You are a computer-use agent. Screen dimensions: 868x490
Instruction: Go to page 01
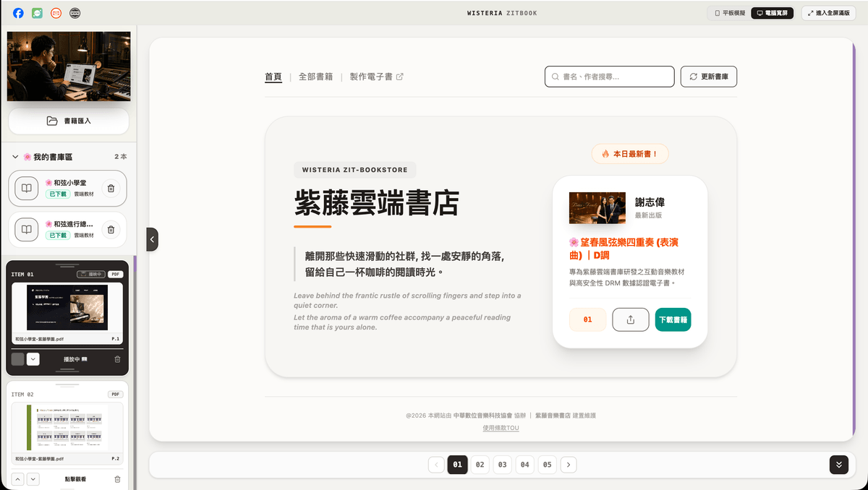(458, 465)
